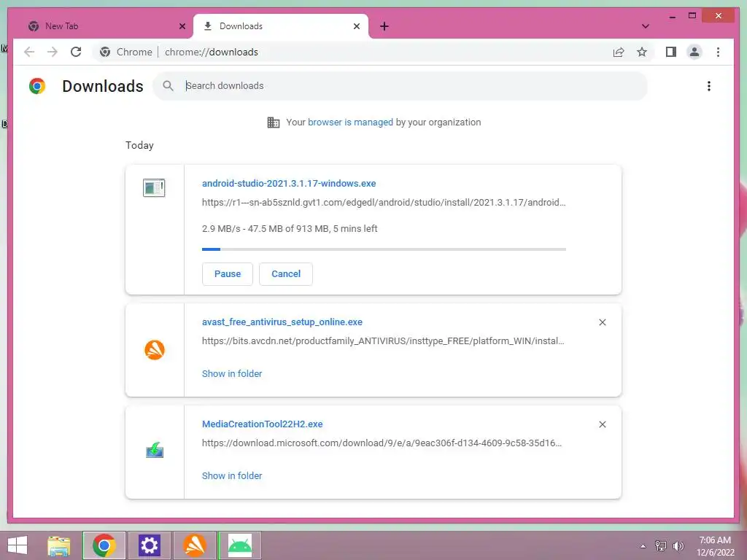
Task: Reload the Downloads page
Action: pos(76,52)
